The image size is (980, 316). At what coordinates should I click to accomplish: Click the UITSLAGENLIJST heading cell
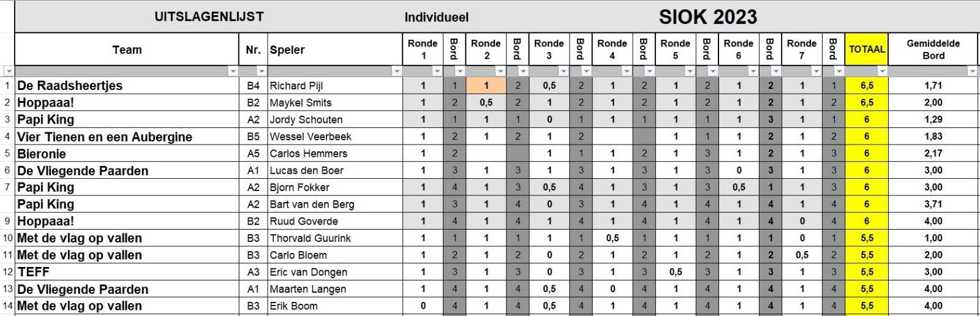coord(209,17)
